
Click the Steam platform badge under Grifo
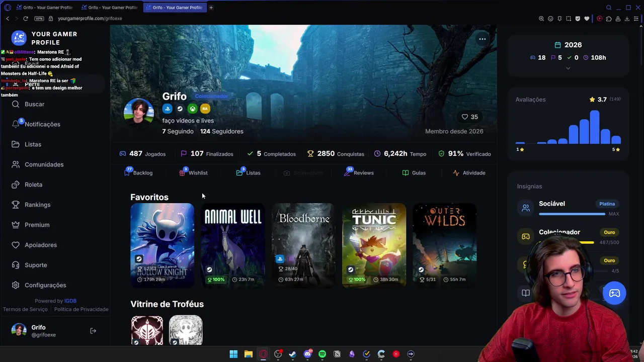point(180,109)
